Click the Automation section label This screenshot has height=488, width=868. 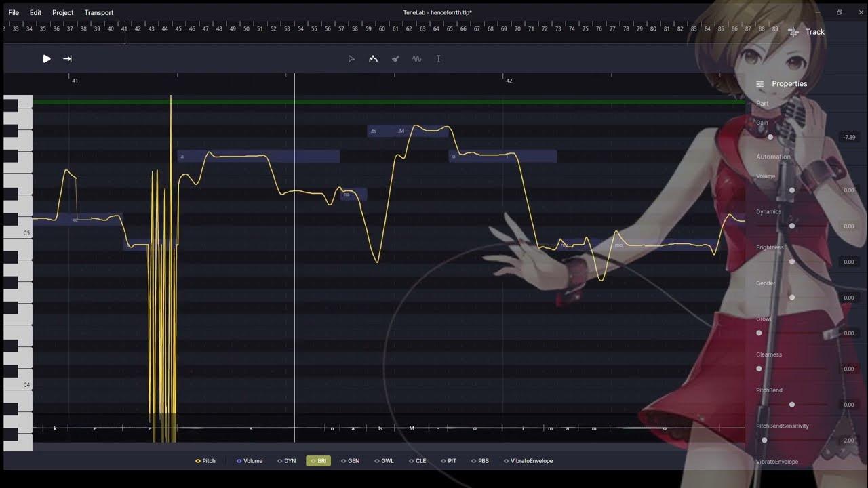773,157
